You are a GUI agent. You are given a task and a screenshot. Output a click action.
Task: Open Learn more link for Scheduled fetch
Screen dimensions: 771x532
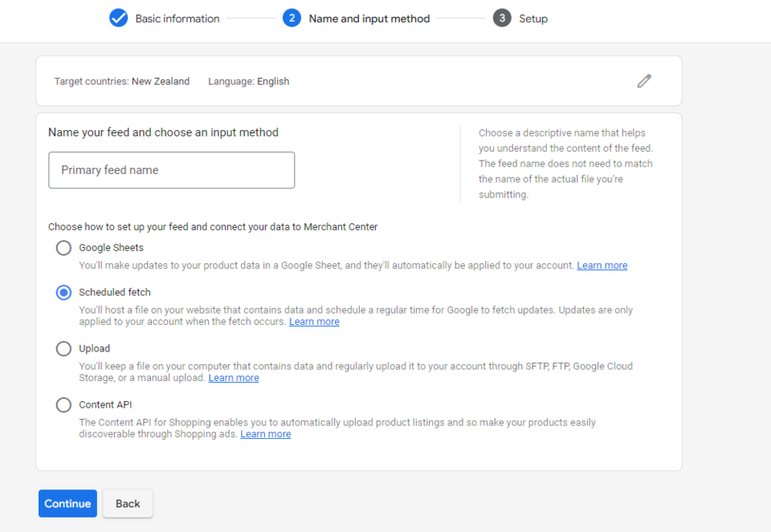click(314, 322)
